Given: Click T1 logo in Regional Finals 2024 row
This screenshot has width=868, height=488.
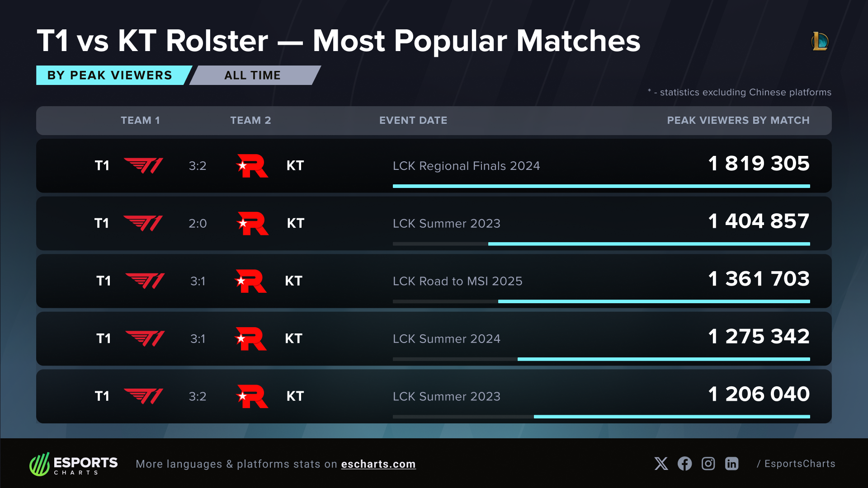Looking at the screenshot, I should pos(143,165).
